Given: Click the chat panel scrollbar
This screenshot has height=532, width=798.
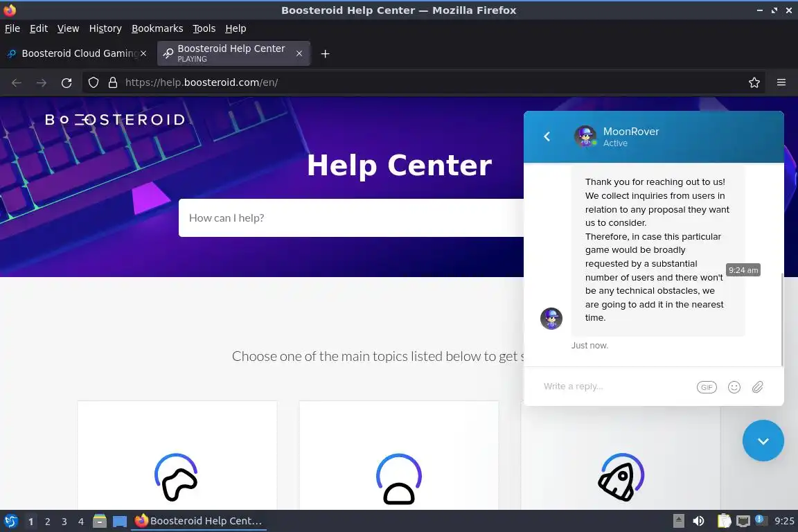Looking at the screenshot, I should point(782,319).
